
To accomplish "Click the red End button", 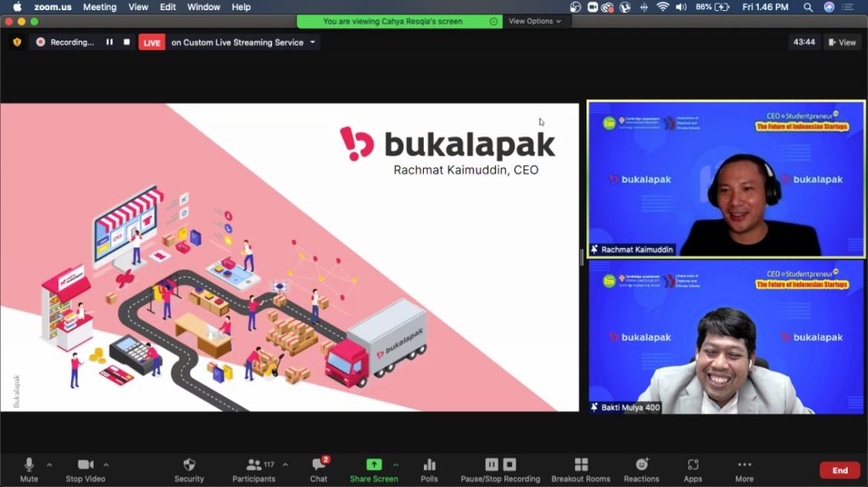I will (x=839, y=470).
